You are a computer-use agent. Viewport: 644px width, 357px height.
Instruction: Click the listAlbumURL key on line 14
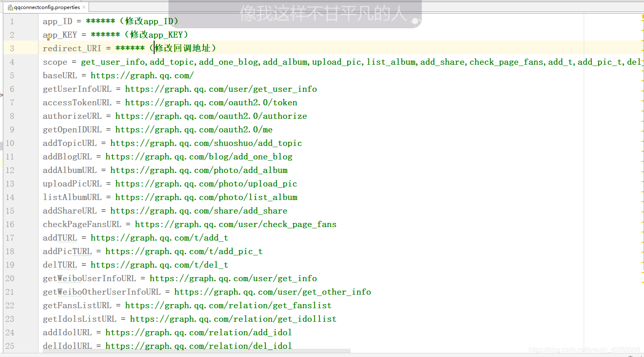pyautogui.click(x=72, y=197)
